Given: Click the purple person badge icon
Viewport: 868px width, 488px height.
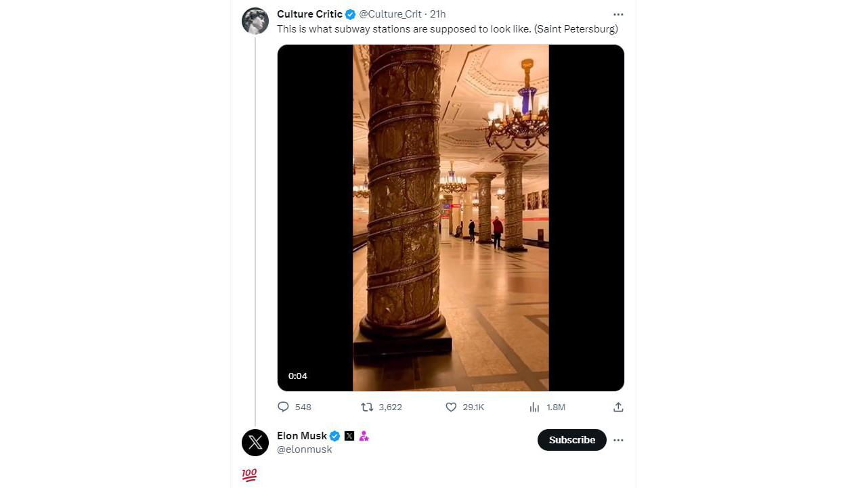Looking at the screenshot, I should coord(364,436).
